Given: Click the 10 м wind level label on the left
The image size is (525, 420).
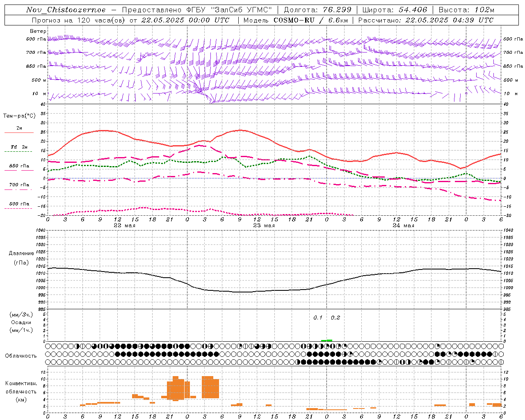Looking at the screenshot, I should coord(39,94).
